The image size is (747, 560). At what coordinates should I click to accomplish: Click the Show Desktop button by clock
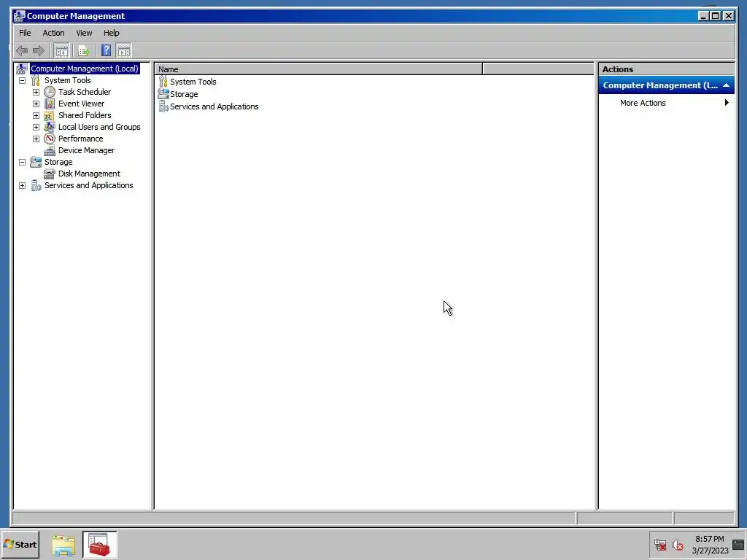[x=738, y=545]
